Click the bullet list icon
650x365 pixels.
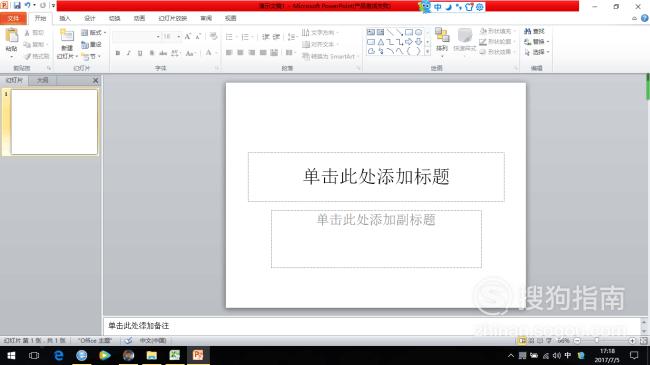[x=229, y=37]
